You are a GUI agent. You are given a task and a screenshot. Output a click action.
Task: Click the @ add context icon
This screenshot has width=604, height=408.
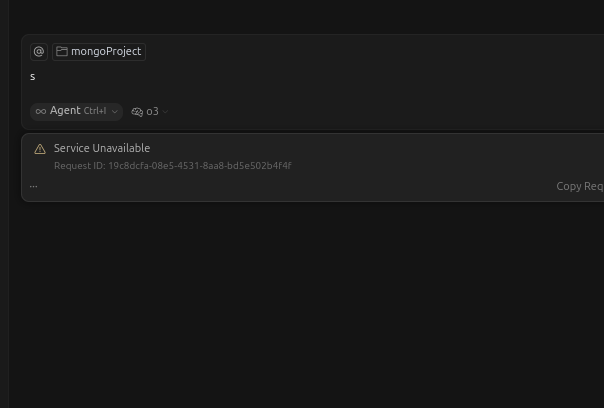tap(39, 52)
